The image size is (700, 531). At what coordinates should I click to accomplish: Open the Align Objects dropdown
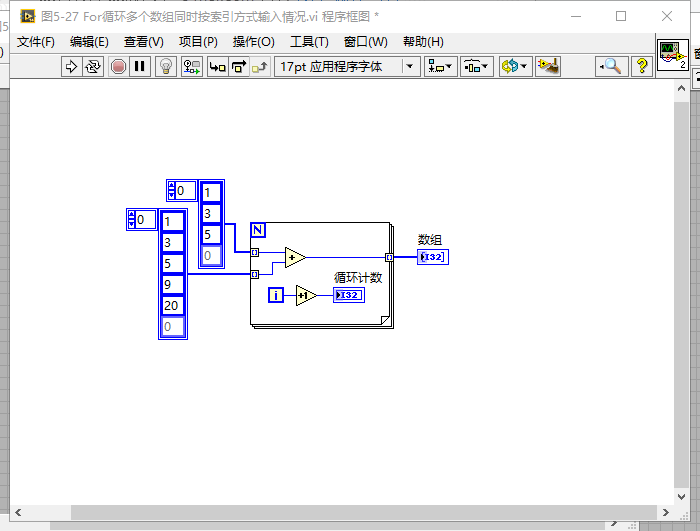click(x=440, y=67)
